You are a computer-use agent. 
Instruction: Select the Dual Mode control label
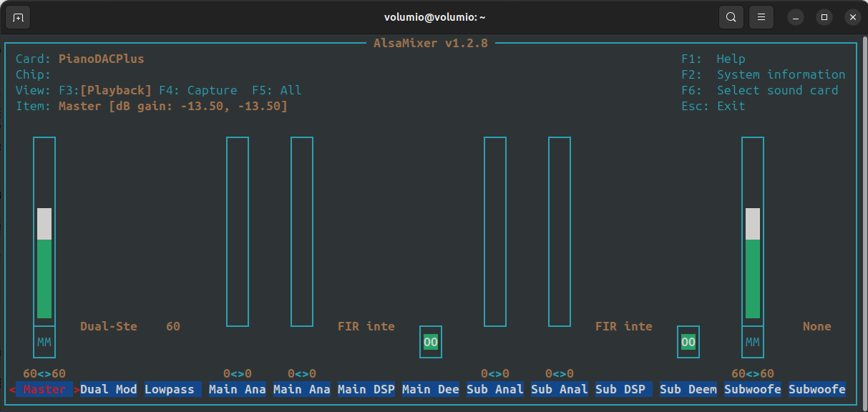click(108, 390)
